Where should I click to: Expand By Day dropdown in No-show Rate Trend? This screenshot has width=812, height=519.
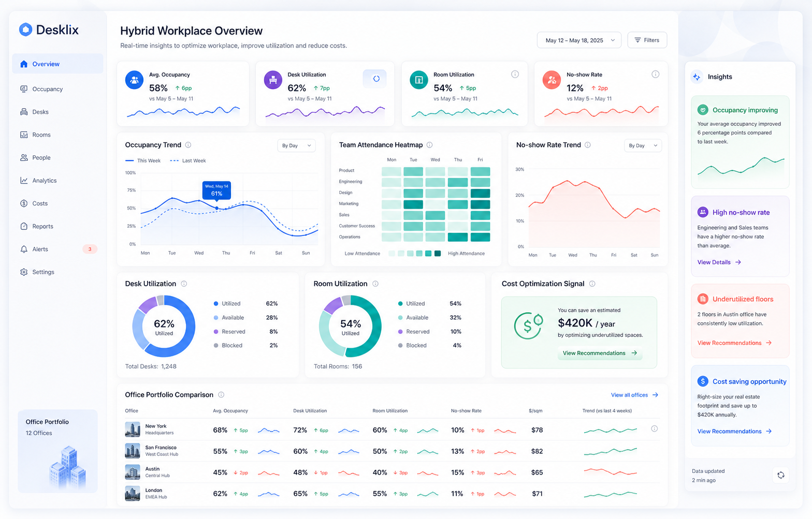coord(643,146)
